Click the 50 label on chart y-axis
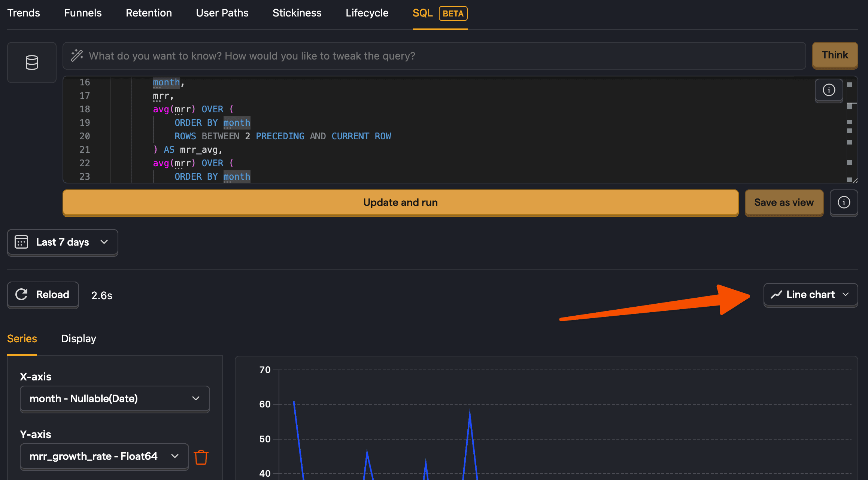 pos(265,439)
